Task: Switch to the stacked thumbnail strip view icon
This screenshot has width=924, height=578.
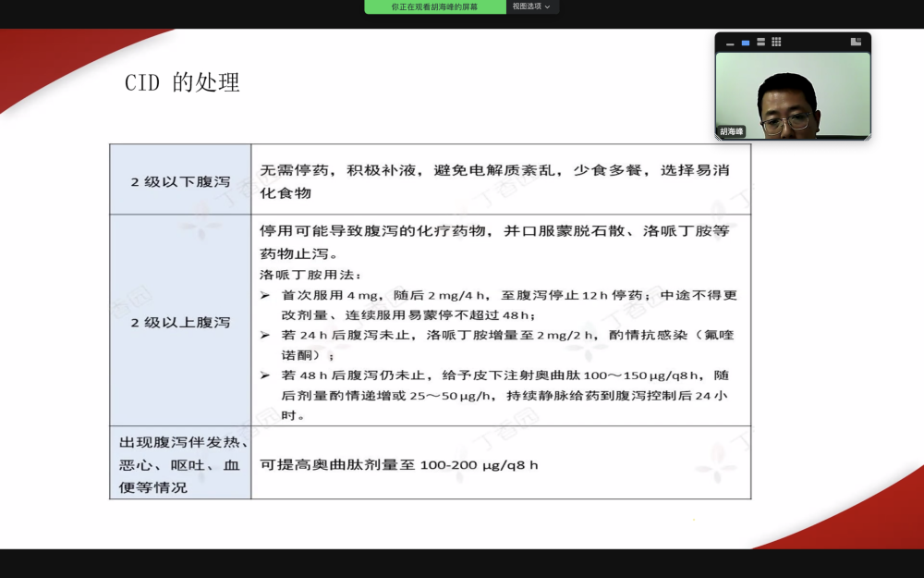Action: [x=760, y=43]
